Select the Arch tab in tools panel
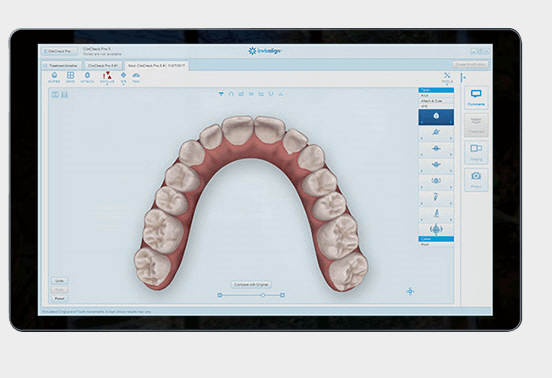The width and height of the screenshot is (552, 378). (436, 95)
